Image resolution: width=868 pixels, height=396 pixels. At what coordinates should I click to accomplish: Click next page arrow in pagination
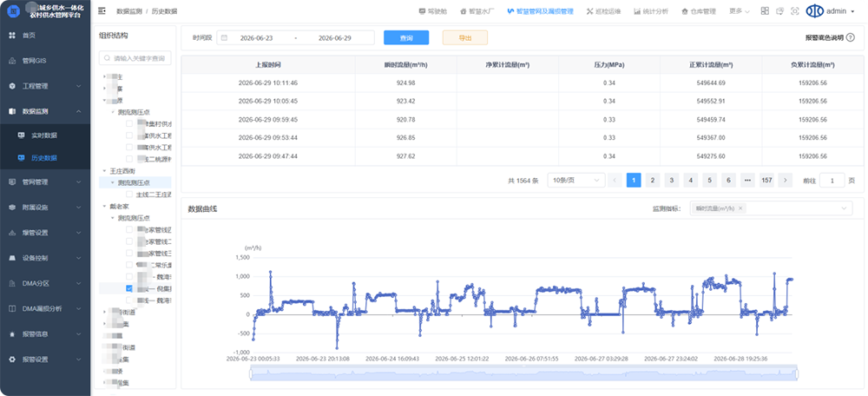pyautogui.click(x=785, y=180)
